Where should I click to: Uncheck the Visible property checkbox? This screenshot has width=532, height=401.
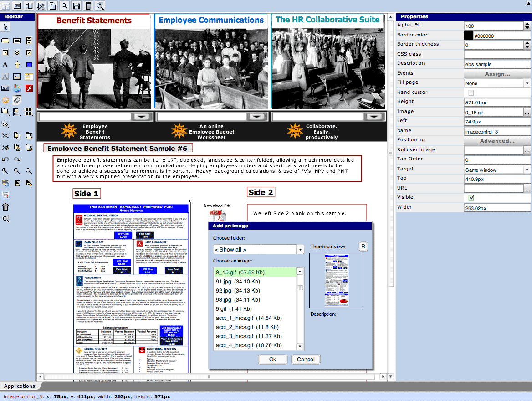point(471,198)
